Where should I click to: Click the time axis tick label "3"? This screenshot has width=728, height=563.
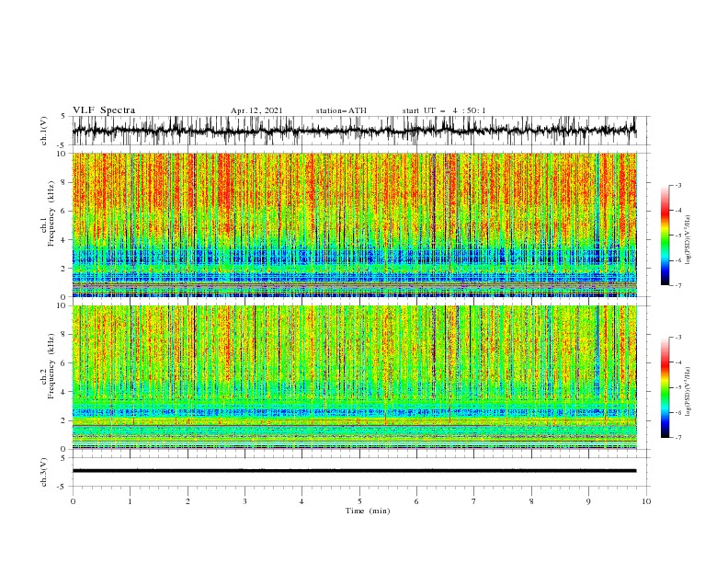(x=245, y=501)
